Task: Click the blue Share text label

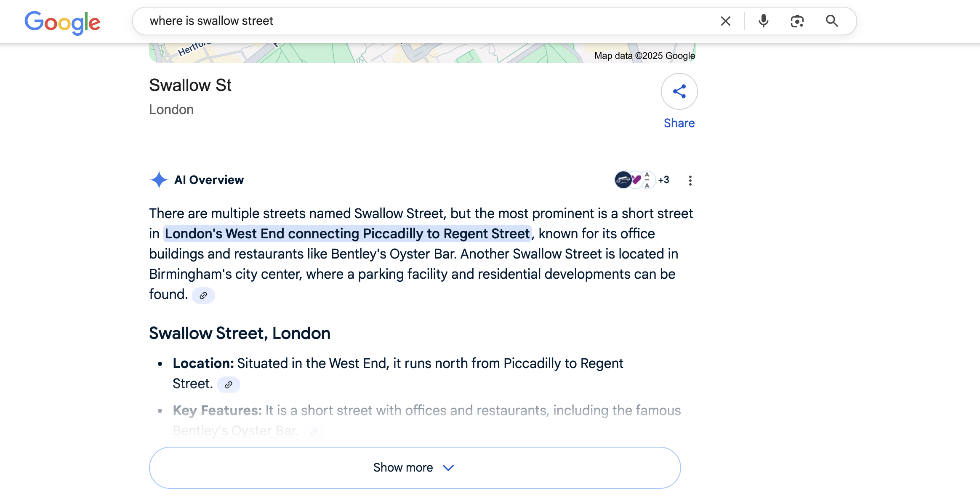Action: 679,123
